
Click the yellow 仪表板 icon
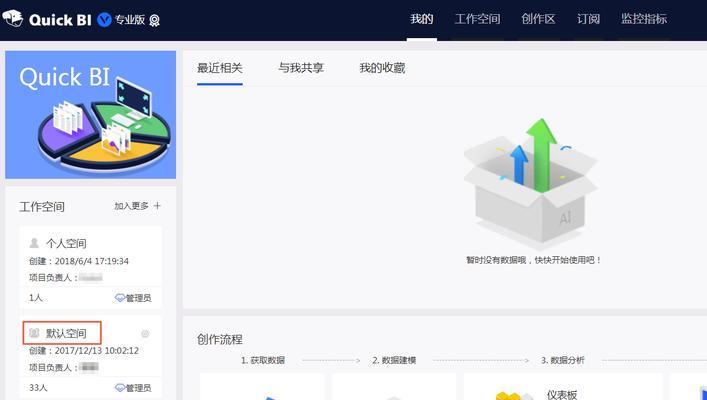tap(512, 395)
